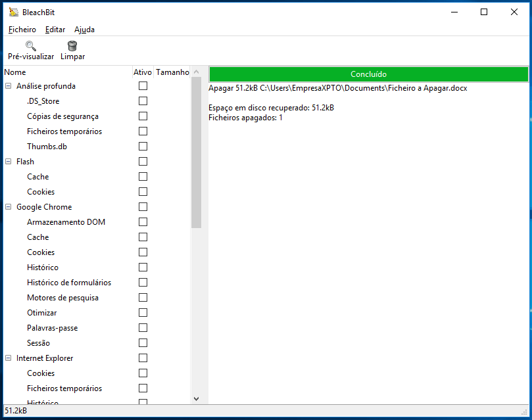Select the Análise profunda tree row label
Viewport: 532px width, 420px height.
pos(46,86)
